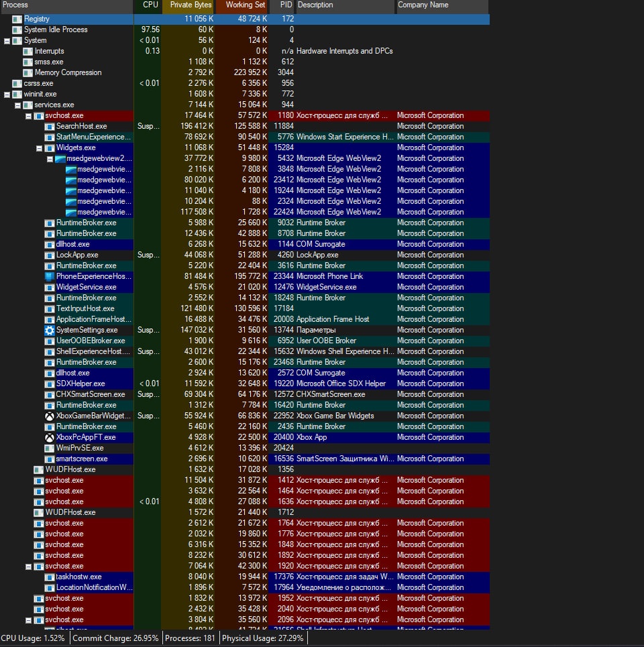This screenshot has height=647, width=644.
Task: Click the Hardware Interrupts and DPCs description
Action: pos(345,51)
